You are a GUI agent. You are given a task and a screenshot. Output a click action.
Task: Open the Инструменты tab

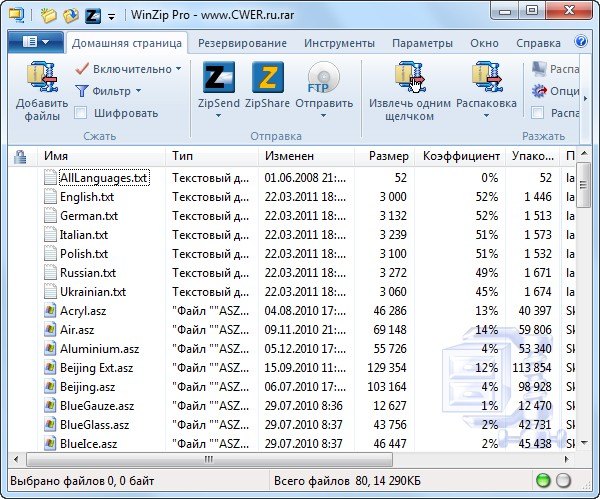tap(338, 43)
